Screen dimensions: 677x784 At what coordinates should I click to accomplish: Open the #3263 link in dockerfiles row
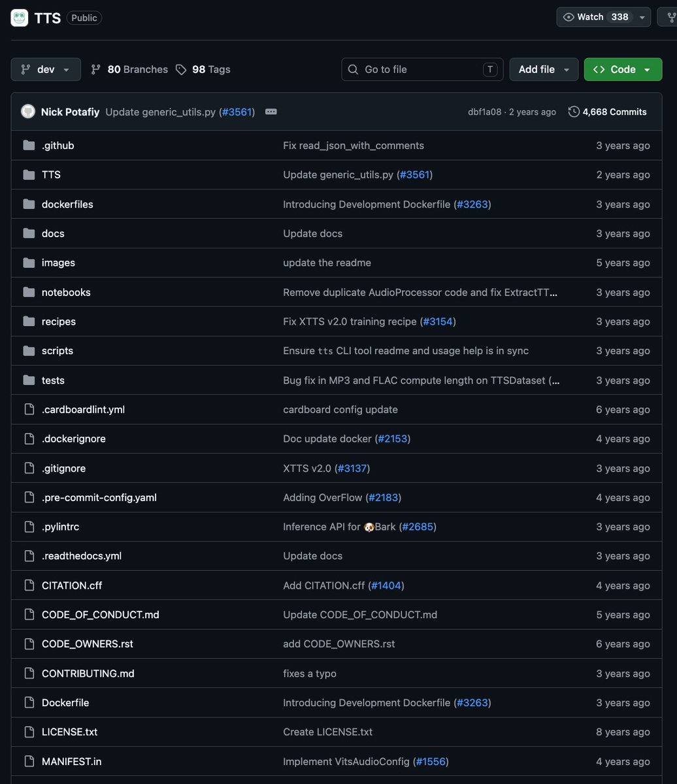pos(472,204)
